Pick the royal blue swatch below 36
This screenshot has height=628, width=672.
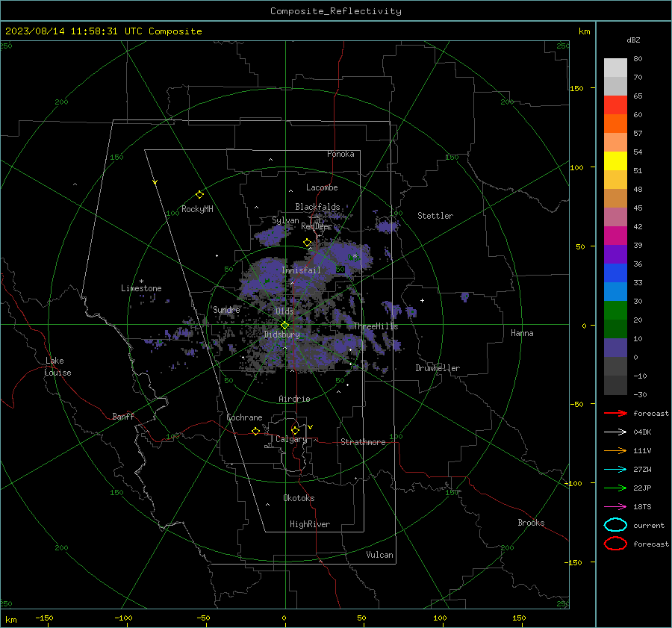[615, 273]
